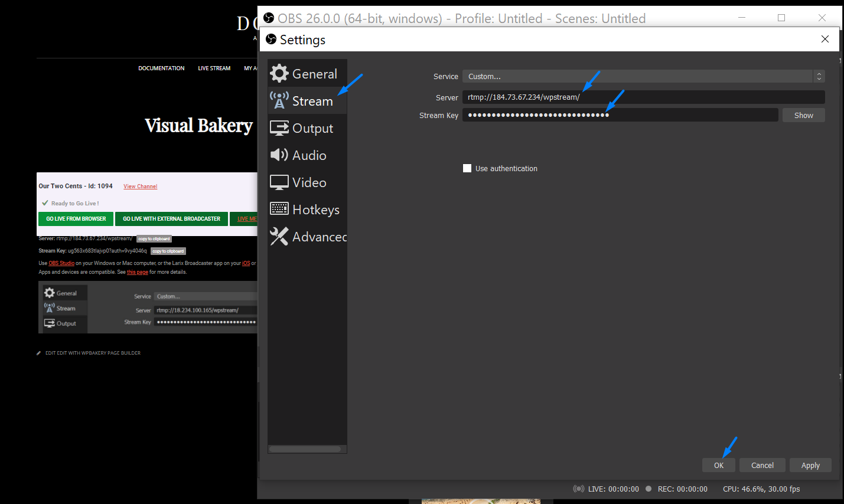844x504 pixels.
Task: Click the green check next to Ready to Go Live
Action: pos(45,203)
